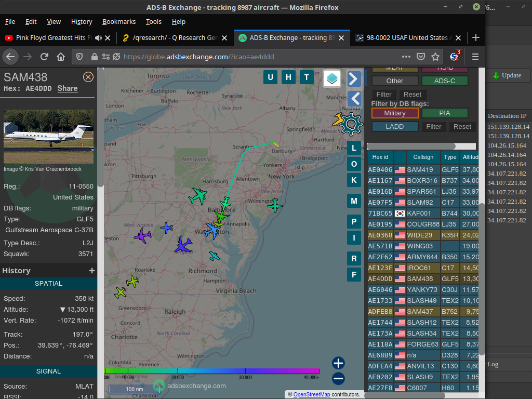
Task: Open map settings gear icon
Action: coord(351,124)
